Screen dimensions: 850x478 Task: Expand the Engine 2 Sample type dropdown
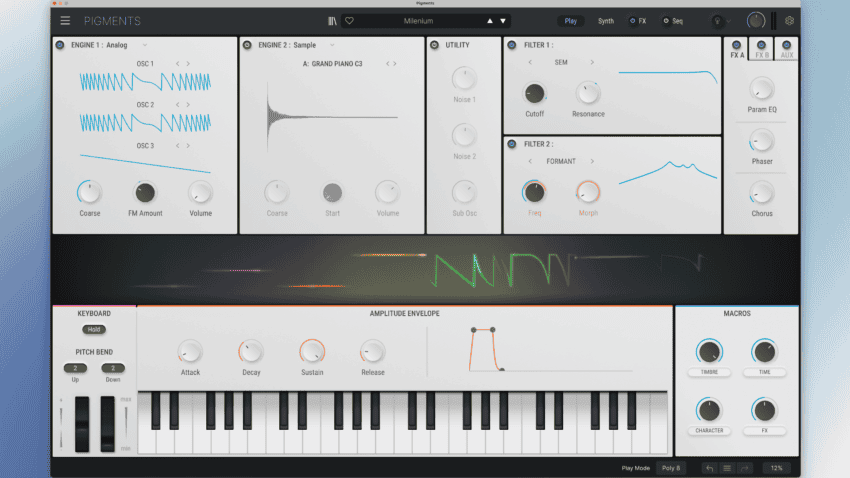332,45
